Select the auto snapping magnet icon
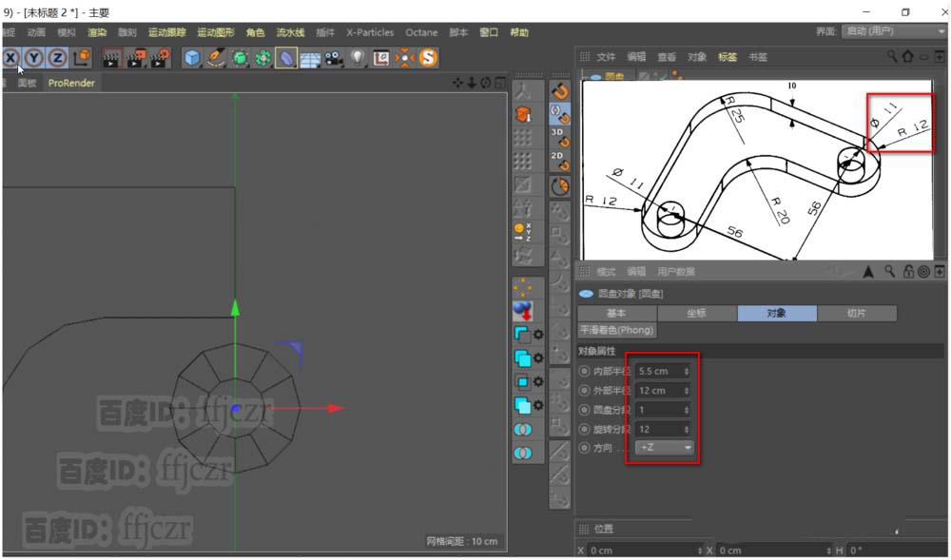This screenshot has height=560, width=951. tap(560, 114)
